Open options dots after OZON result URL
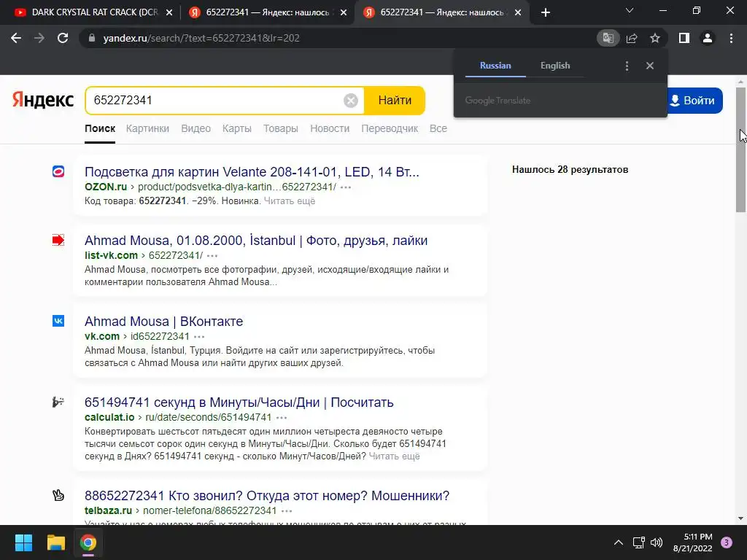Viewport: 747px width, 560px height. tap(346, 187)
